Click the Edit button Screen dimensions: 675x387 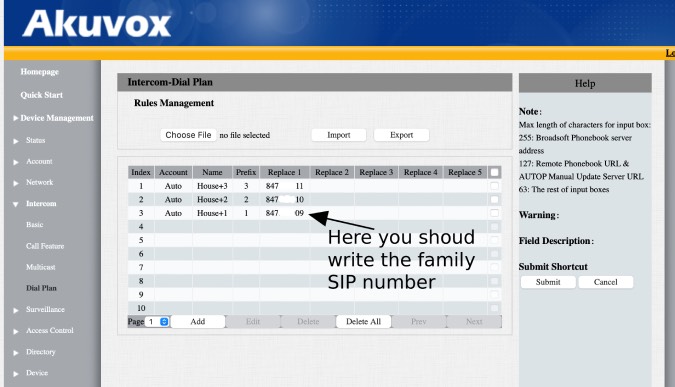tap(253, 322)
